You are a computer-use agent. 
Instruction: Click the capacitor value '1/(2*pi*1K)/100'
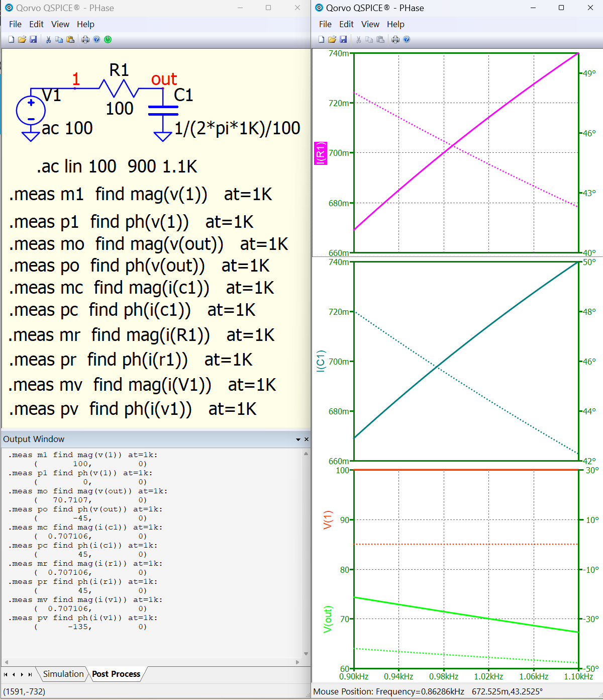click(x=237, y=128)
